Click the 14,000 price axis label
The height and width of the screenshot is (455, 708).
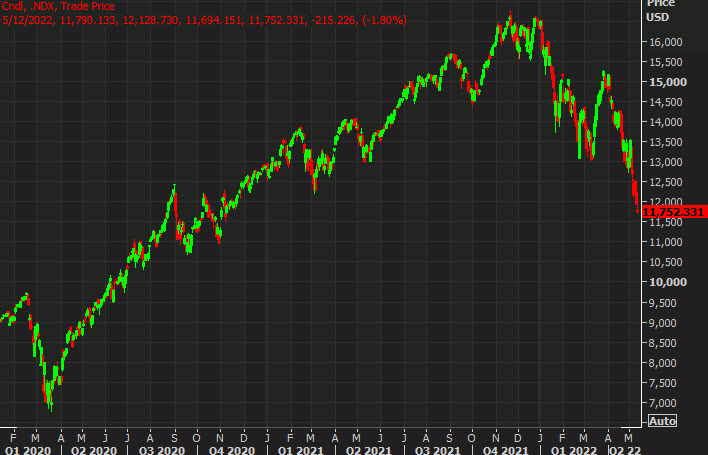(666, 122)
